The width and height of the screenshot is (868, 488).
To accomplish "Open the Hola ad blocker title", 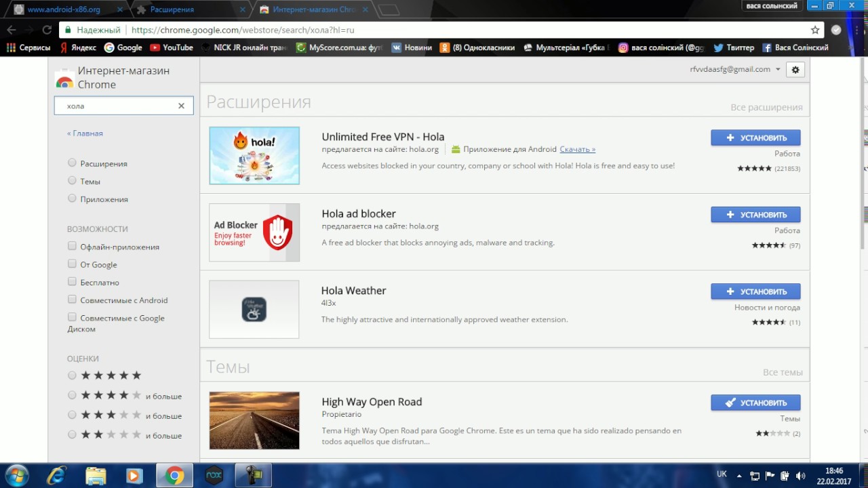I will (359, 213).
